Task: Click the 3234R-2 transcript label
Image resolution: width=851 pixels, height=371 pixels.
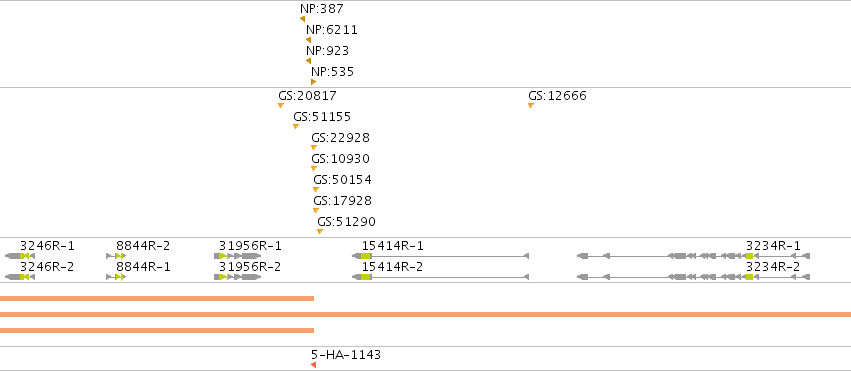Action: (x=773, y=267)
